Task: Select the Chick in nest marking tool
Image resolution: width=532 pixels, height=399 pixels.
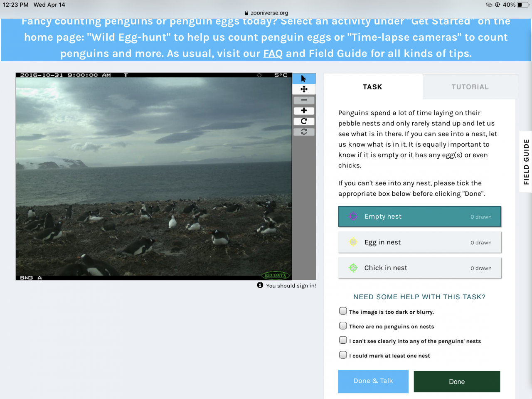Action: [x=420, y=268]
